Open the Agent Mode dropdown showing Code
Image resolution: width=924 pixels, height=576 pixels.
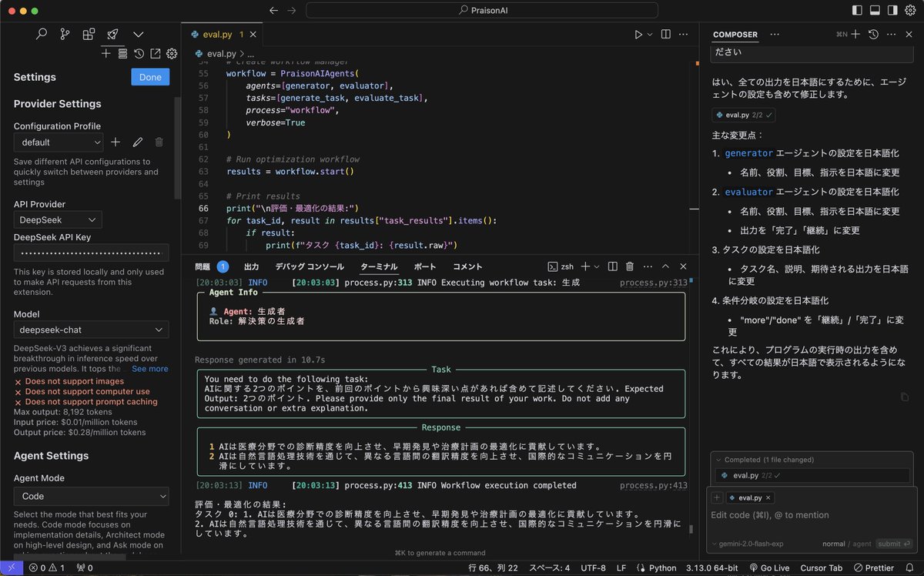coord(91,497)
